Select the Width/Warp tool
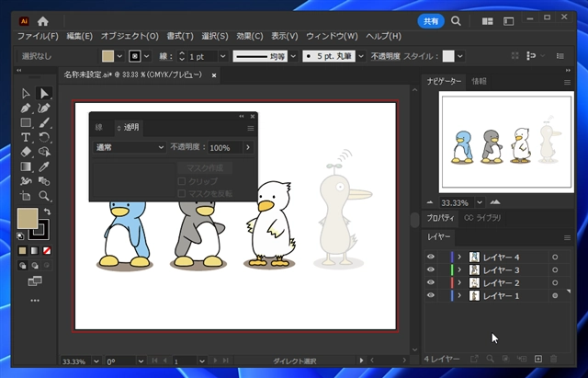The width and height of the screenshot is (588, 378). 26,181
